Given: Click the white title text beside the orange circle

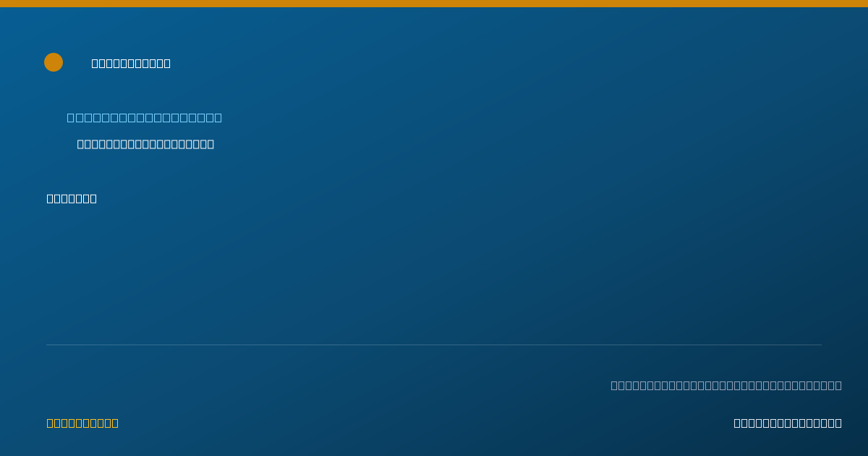Looking at the screenshot, I should pos(131,64).
